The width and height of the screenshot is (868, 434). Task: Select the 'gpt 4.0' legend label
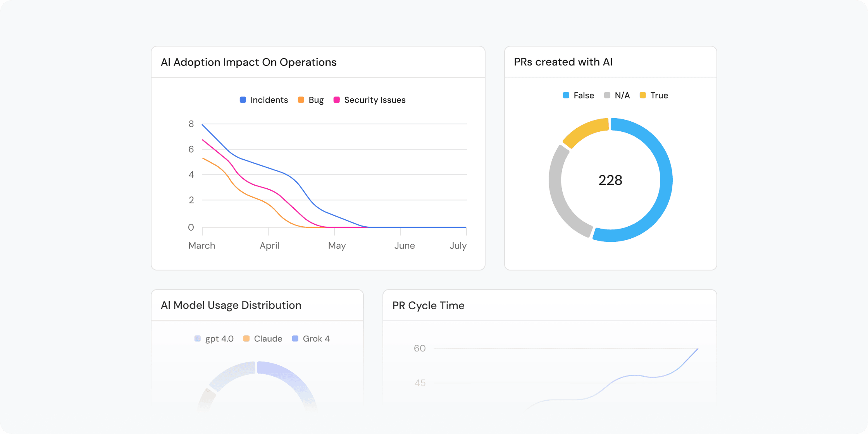219,339
